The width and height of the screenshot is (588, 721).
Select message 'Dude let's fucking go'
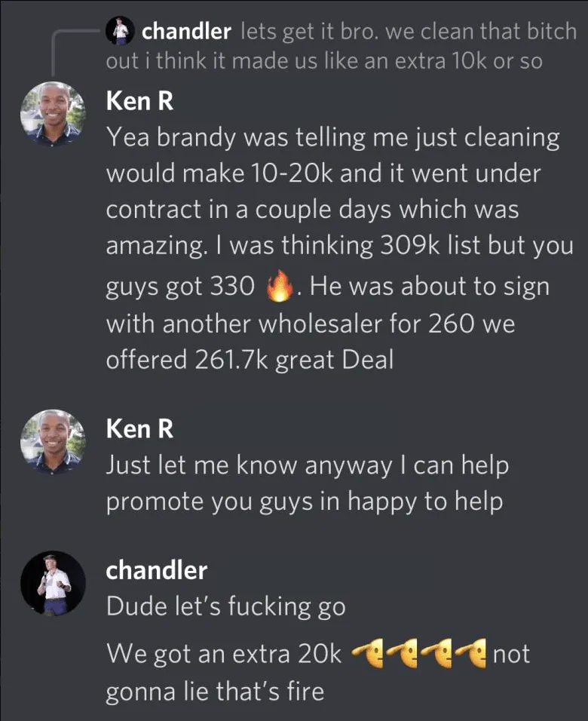[x=225, y=606]
